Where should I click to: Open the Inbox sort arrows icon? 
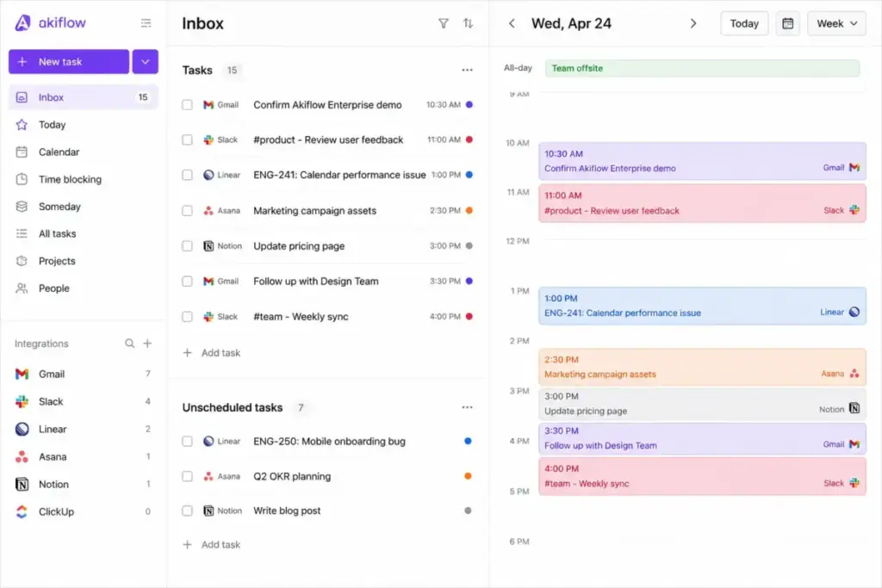point(468,23)
